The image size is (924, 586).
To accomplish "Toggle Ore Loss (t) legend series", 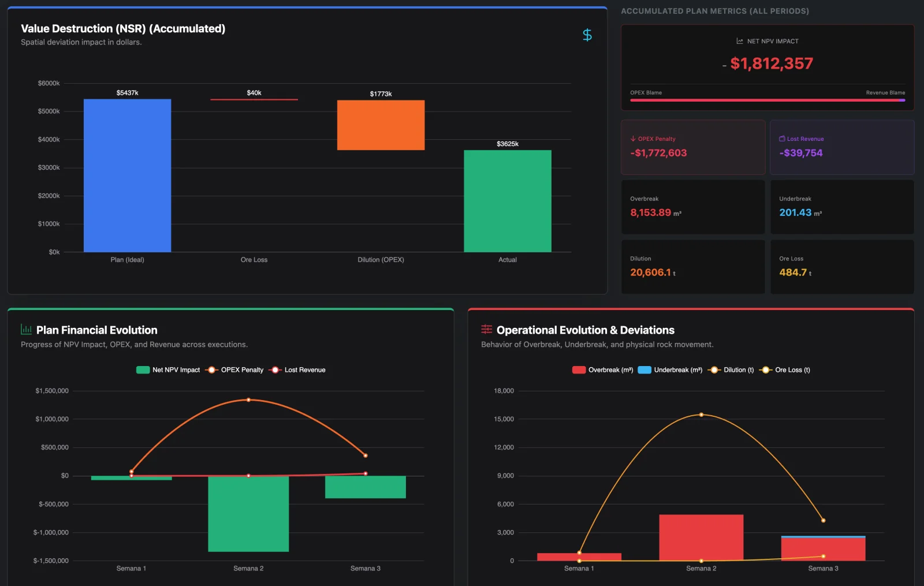I will [x=785, y=370].
